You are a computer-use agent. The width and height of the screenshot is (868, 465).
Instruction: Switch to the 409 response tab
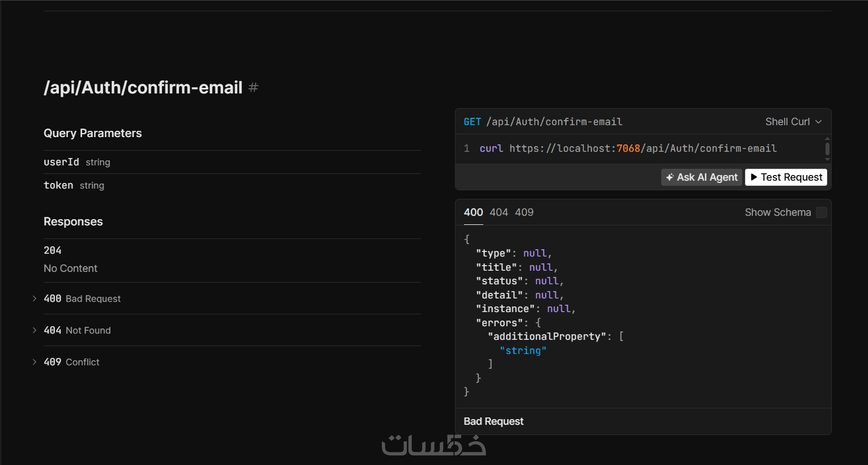pyautogui.click(x=524, y=212)
